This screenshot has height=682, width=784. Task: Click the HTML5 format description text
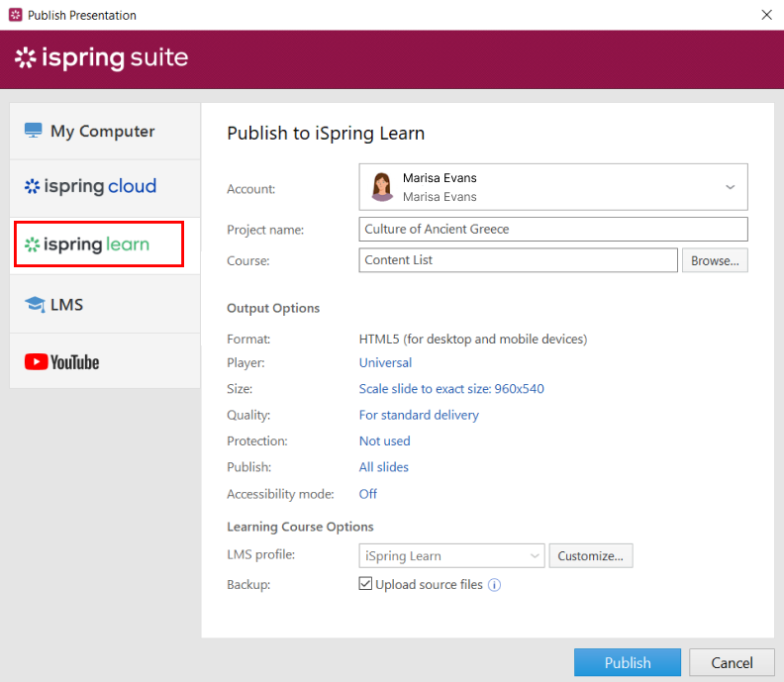pyautogui.click(x=473, y=339)
